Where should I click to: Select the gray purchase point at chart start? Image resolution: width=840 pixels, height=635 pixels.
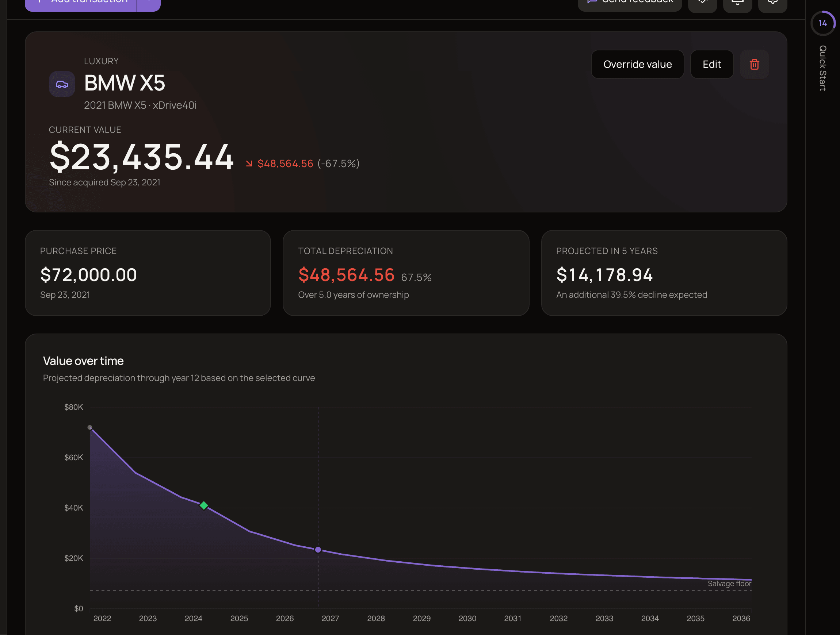(x=90, y=428)
